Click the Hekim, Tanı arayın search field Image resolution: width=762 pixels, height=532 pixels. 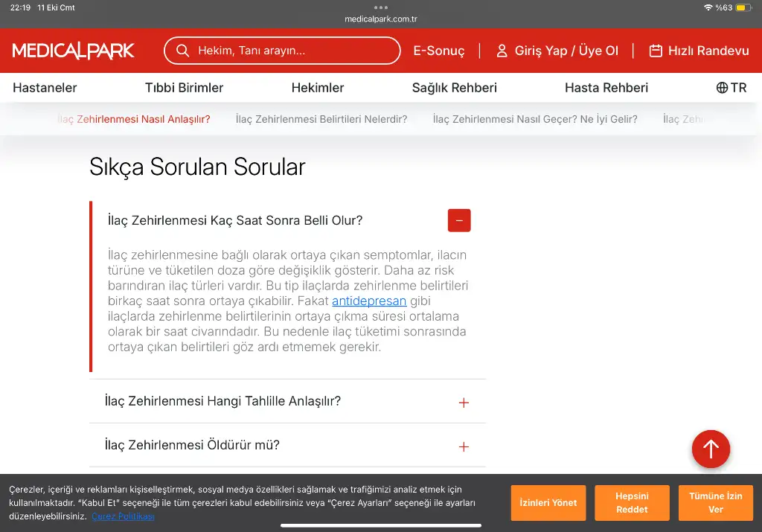[x=294, y=51]
